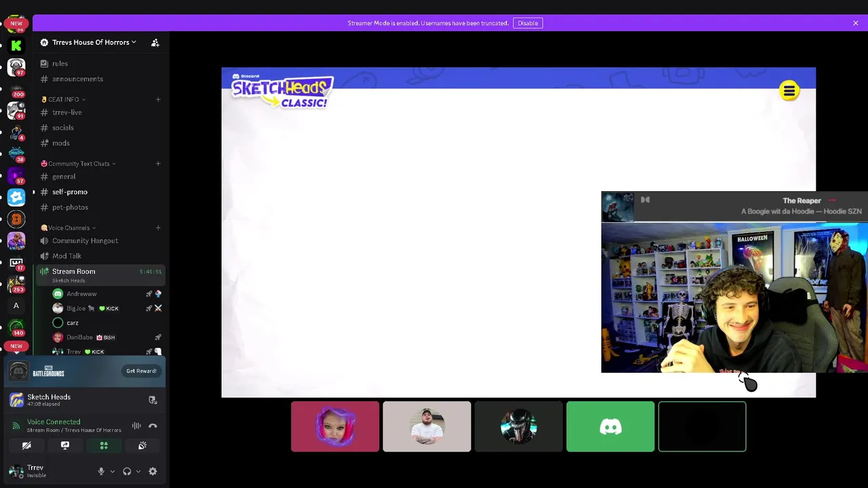Open the green gauge server with 140 badge
Screen dimensions: 868x488
(x=16, y=327)
